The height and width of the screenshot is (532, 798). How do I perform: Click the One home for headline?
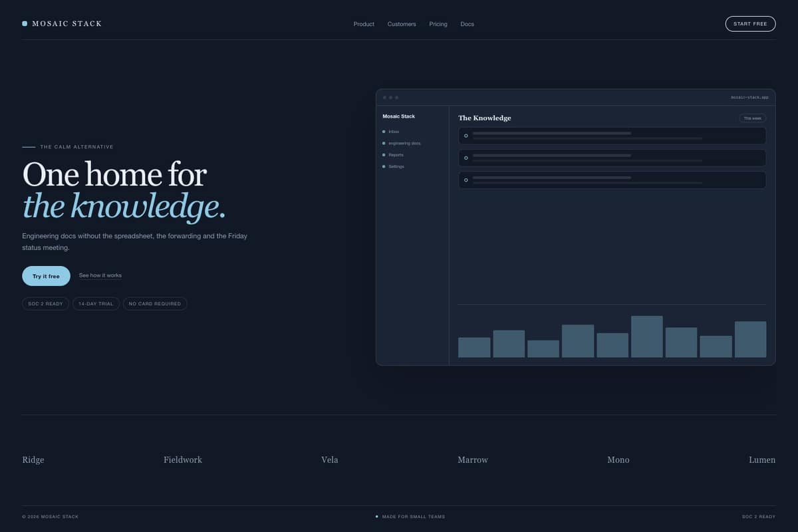tap(114, 174)
